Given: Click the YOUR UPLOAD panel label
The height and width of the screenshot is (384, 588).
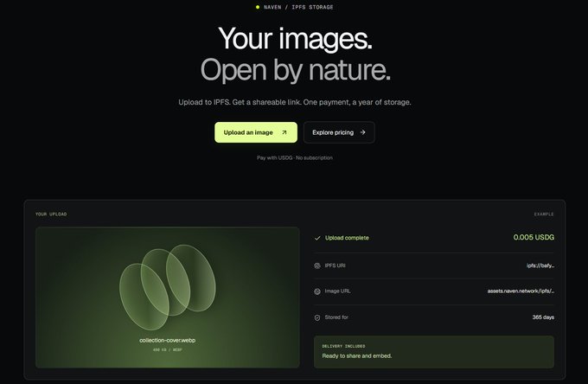Looking at the screenshot, I should (x=51, y=214).
